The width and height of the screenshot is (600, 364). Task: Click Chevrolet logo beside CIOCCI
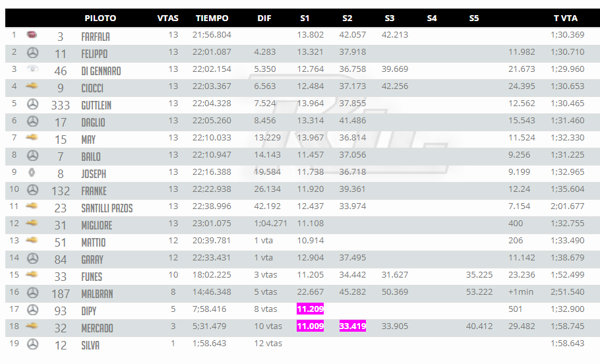[x=32, y=86]
